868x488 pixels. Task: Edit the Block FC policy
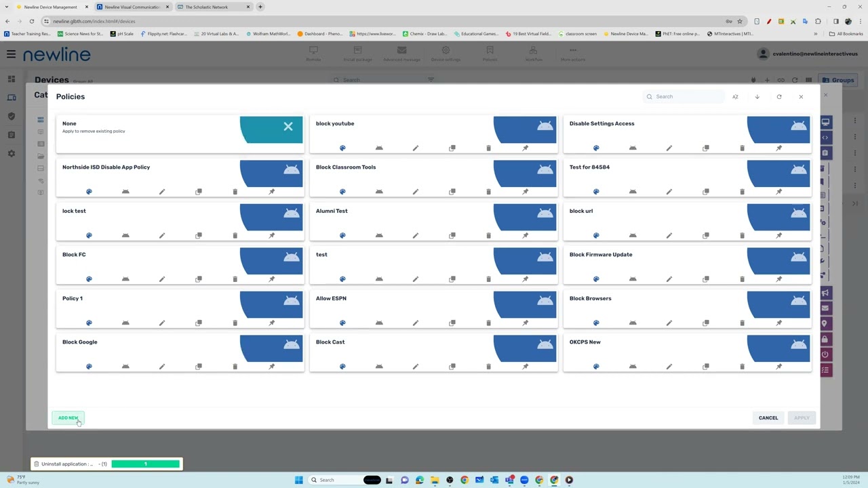(x=162, y=279)
